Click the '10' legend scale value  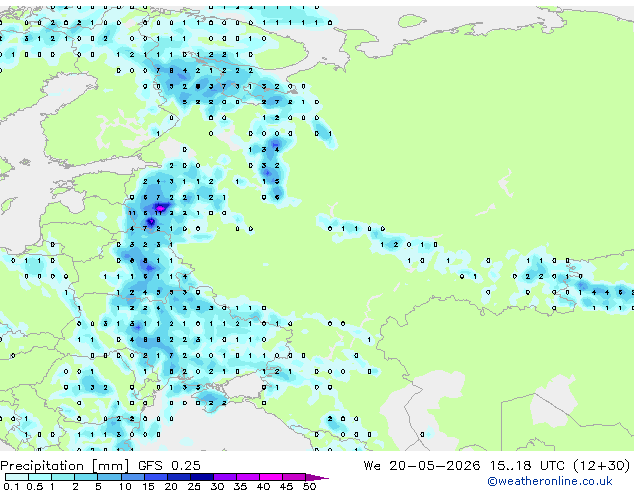125,486
